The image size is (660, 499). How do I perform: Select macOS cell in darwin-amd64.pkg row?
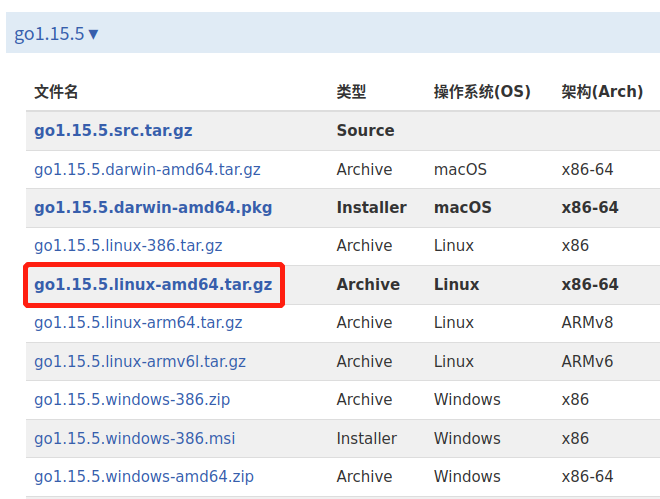tap(463, 208)
